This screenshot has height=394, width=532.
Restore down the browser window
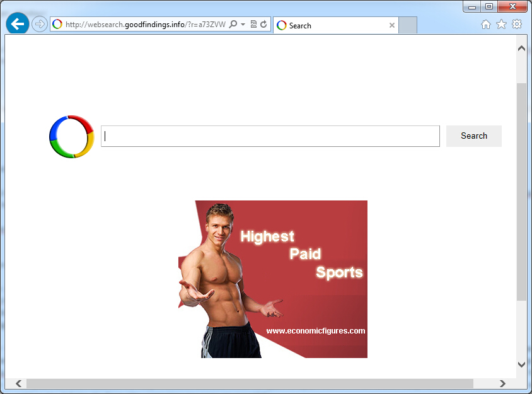489,7
